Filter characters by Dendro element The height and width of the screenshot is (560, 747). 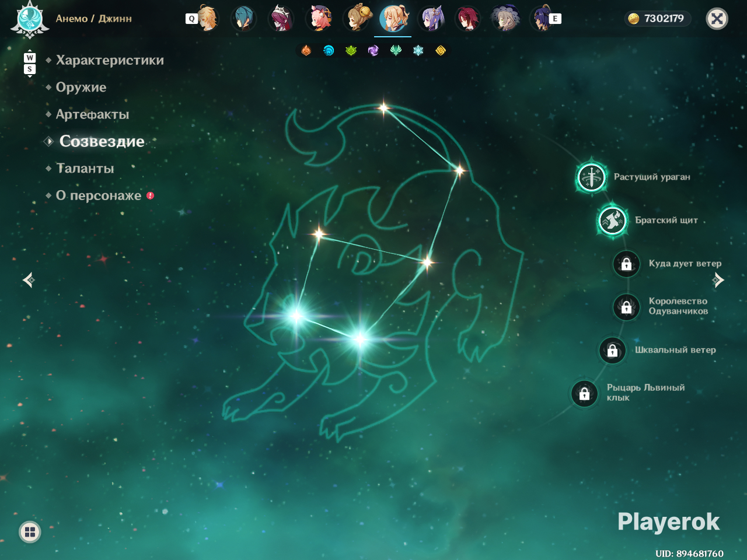pyautogui.click(x=351, y=51)
